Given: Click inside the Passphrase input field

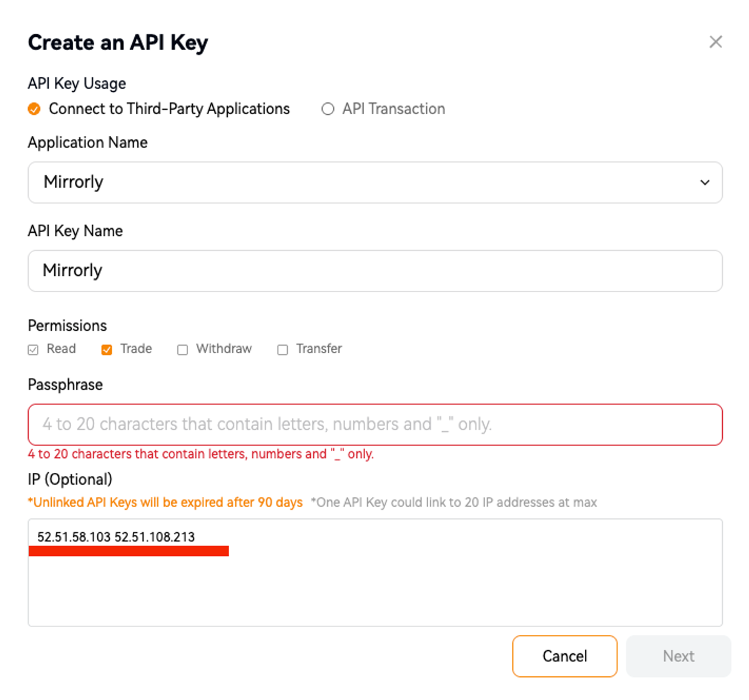Looking at the screenshot, I should 374,424.
